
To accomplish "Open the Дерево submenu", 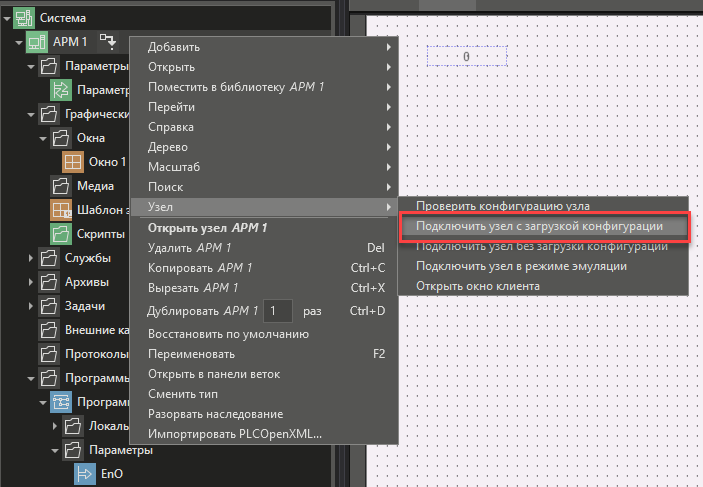I will (x=264, y=147).
